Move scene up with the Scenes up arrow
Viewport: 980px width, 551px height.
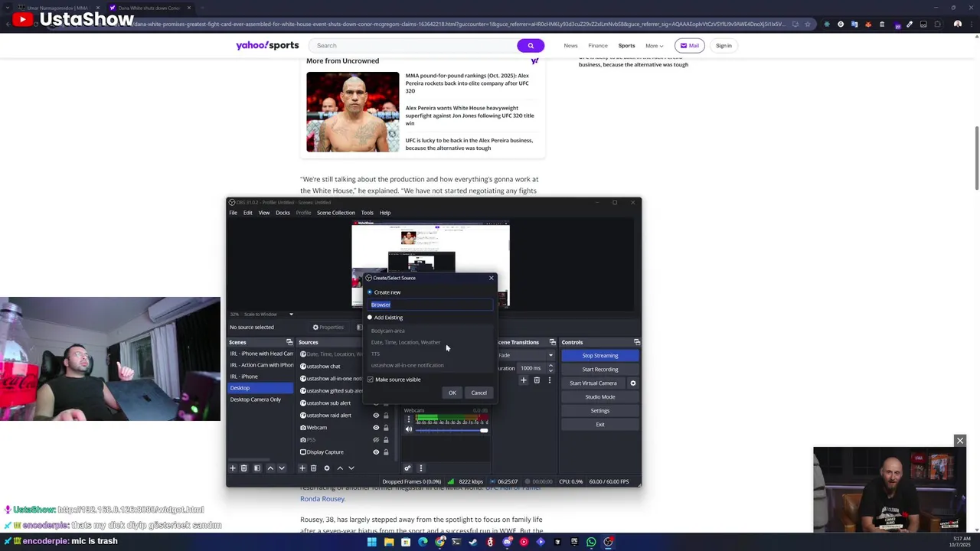(270, 468)
